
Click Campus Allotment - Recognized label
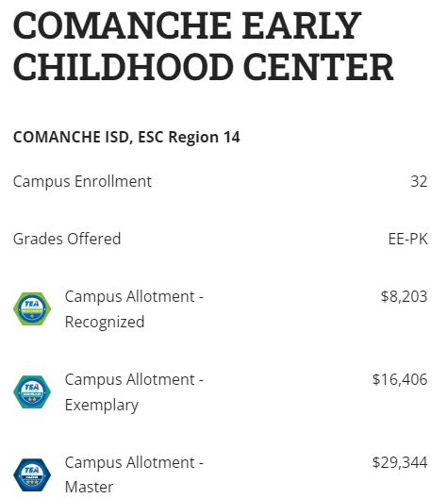point(134,309)
